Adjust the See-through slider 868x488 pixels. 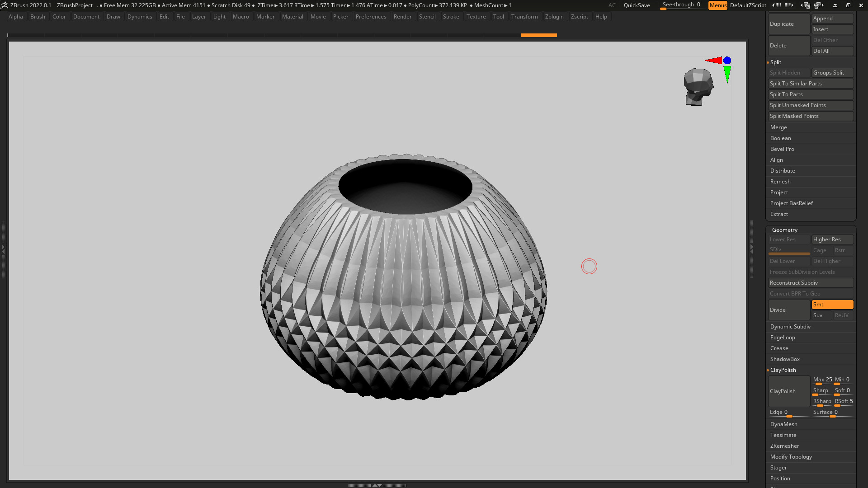681,5
